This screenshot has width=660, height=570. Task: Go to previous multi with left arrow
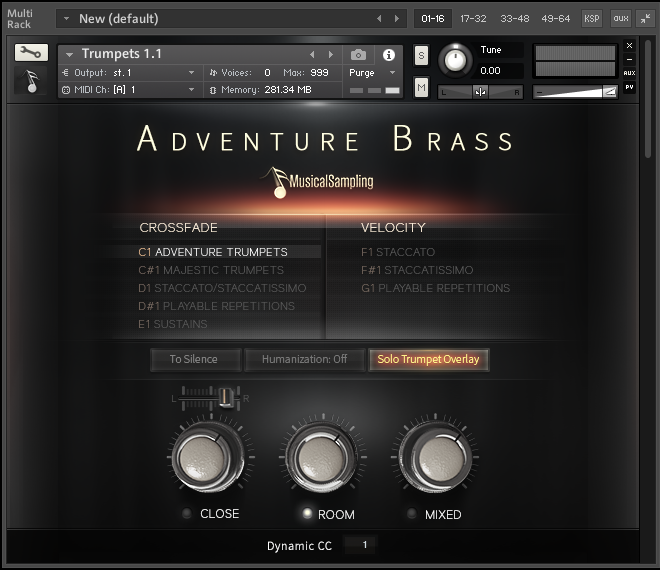click(x=379, y=19)
